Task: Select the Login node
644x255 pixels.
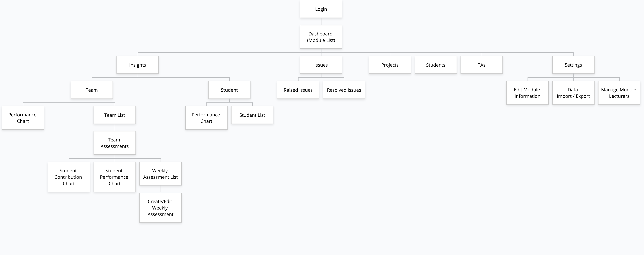Action: click(321, 9)
